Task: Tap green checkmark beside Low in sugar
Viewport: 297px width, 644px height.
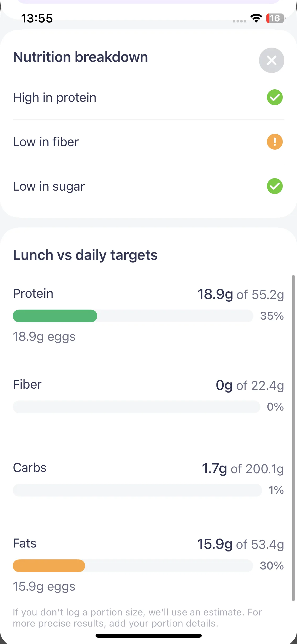Action: 275,186
